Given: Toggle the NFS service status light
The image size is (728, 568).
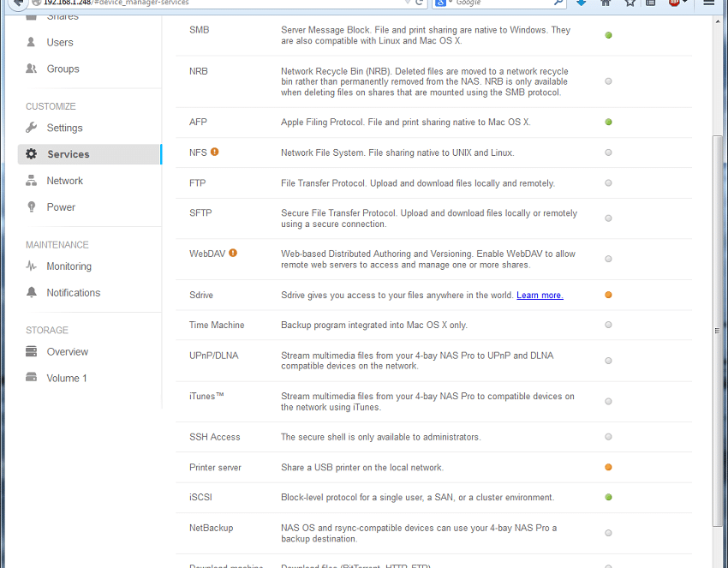Looking at the screenshot, I should click(608, 152).
